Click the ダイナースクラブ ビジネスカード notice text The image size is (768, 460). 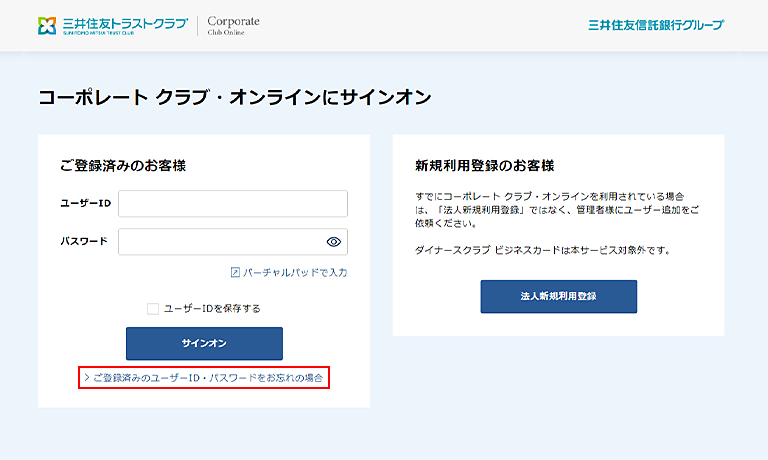pyautogui.click(x=543, y=250)
